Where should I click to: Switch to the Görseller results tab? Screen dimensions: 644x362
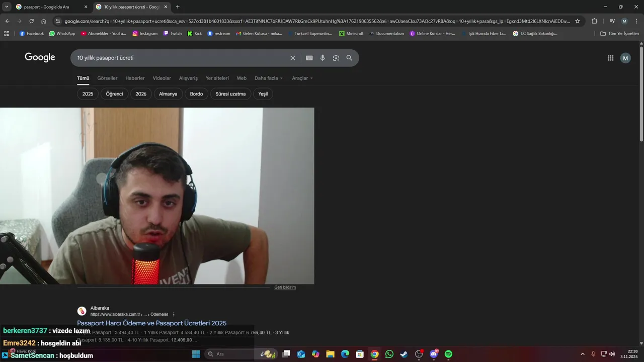tap(107, 78)
